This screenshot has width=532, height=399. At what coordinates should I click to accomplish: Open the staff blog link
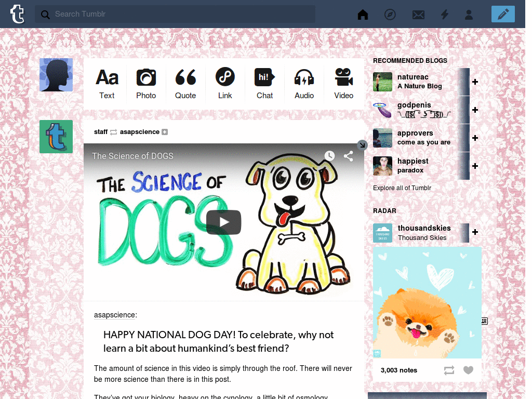coord(101,131)
